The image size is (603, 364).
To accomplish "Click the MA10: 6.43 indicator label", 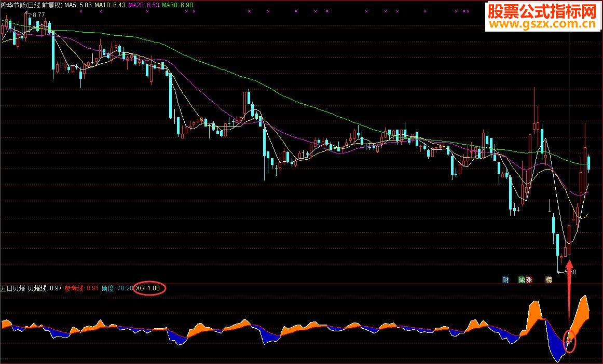I will click(110, 5).
